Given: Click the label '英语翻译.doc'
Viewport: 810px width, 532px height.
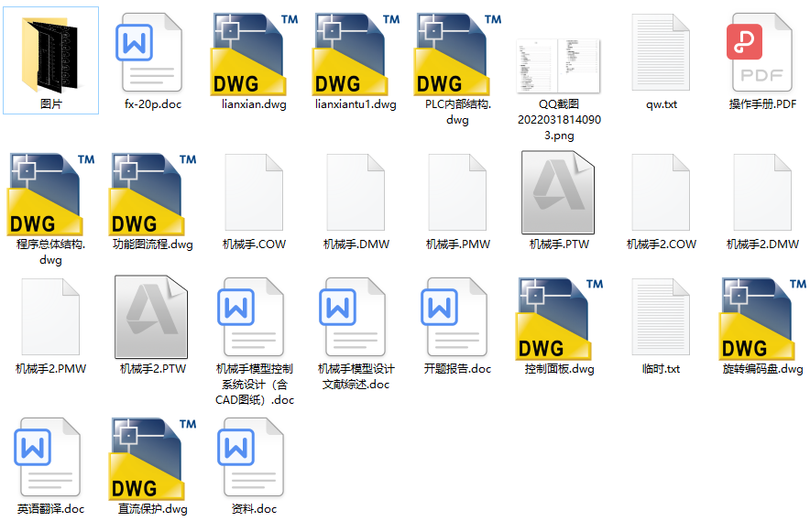Looking at the screenshot, I should point(50,509).
